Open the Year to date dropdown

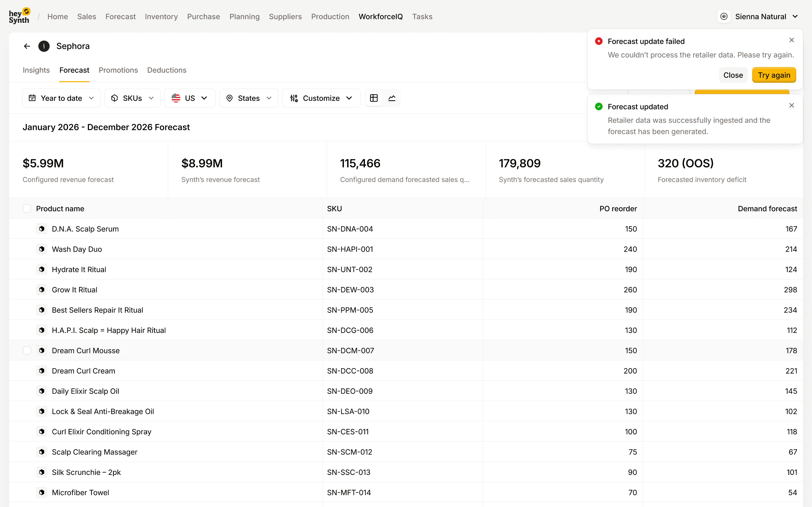pos(61,98)
